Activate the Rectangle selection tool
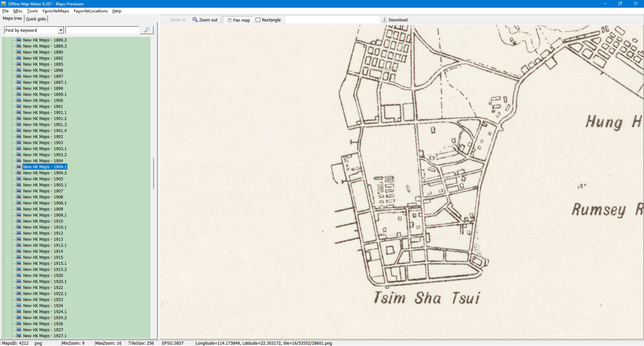The width and height of the screenshot is (644, 346). (258, 20)
